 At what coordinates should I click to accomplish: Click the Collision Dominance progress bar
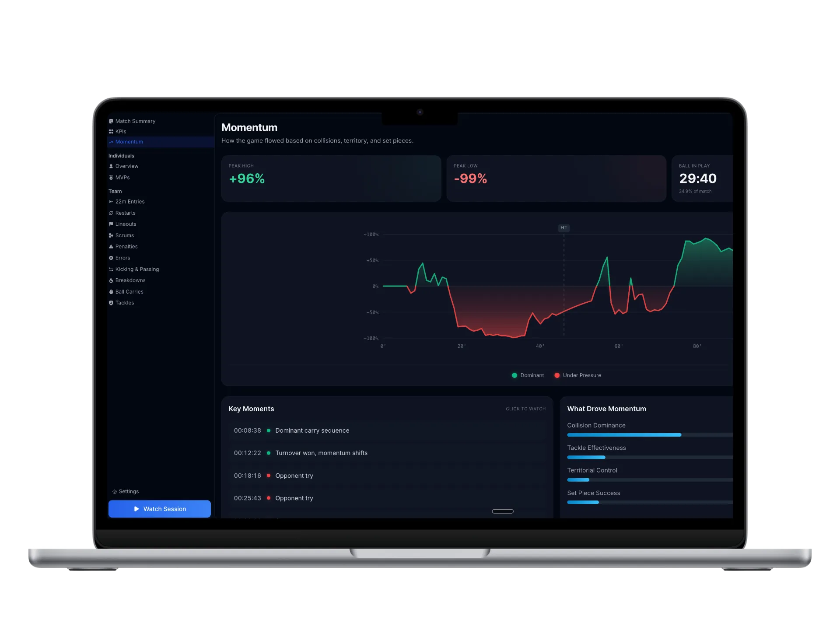(650, 435)
